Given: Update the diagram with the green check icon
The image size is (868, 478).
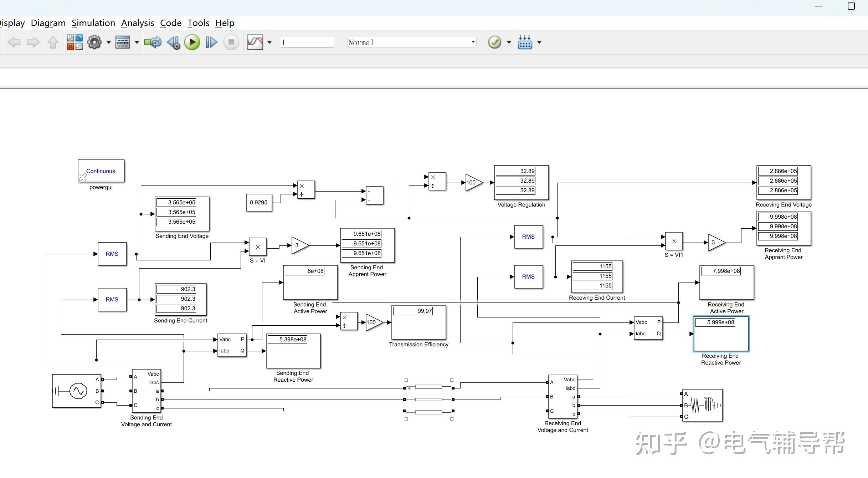Looking at the screenshot, I should 495,42.
